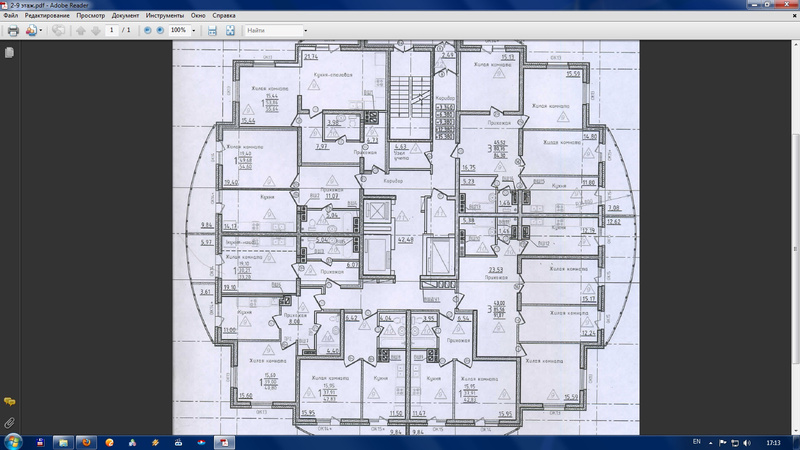Open the Просмотр menu
800x450 pixels.
(90, 16)
